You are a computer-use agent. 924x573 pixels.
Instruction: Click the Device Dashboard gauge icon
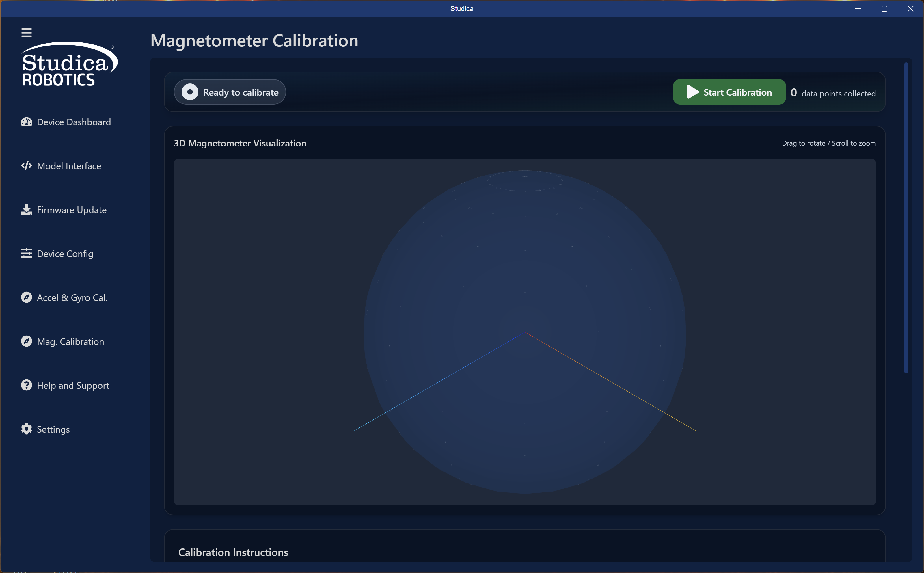(x=26, y=122)
